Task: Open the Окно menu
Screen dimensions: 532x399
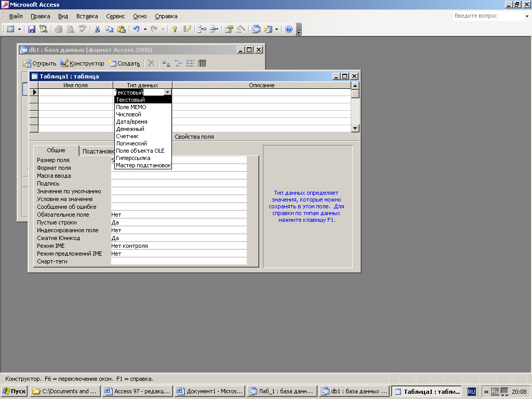Action: [140, 16]
